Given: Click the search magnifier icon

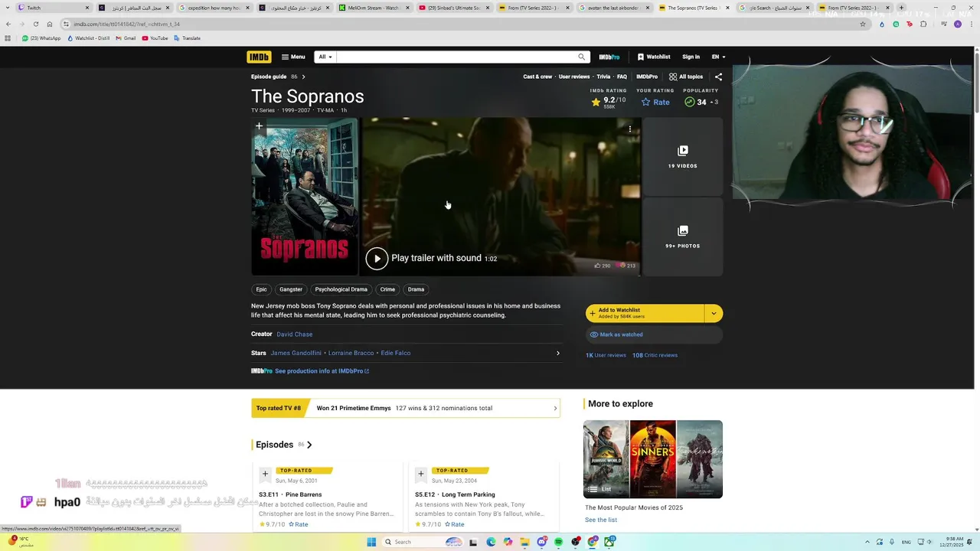Looking at the screenshot, I should click(582, 57).
